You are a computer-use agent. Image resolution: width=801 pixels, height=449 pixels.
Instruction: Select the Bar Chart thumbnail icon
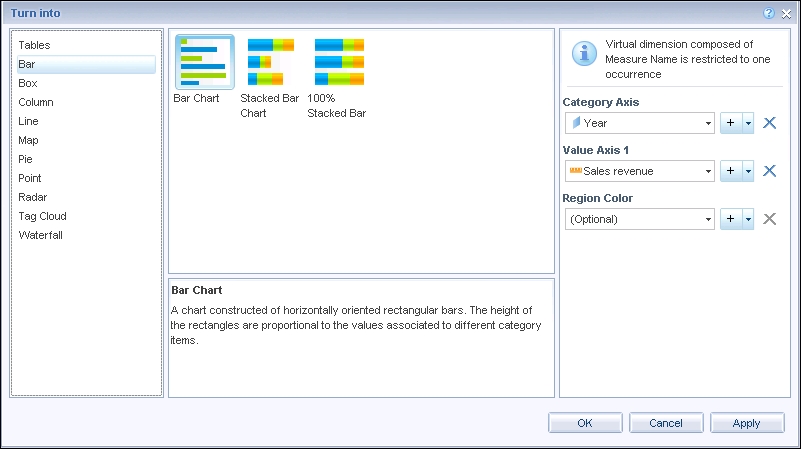(204, 63)
